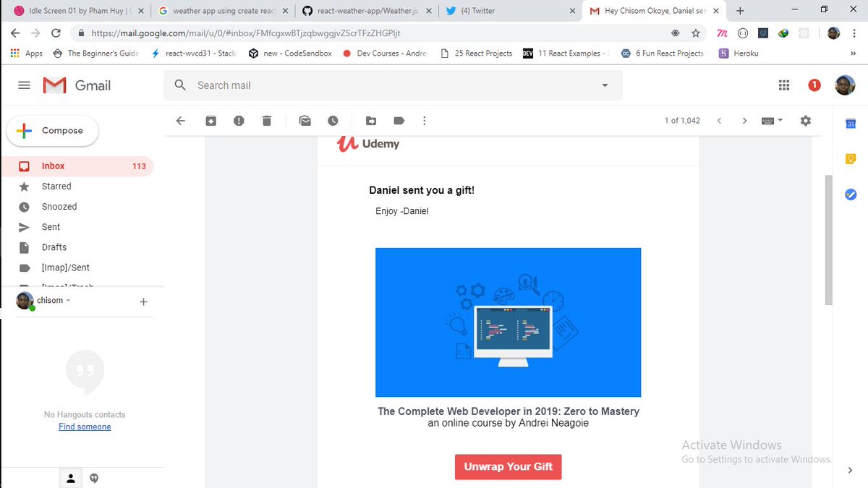Open Keep in the side panel

click(x=851, y=158)
